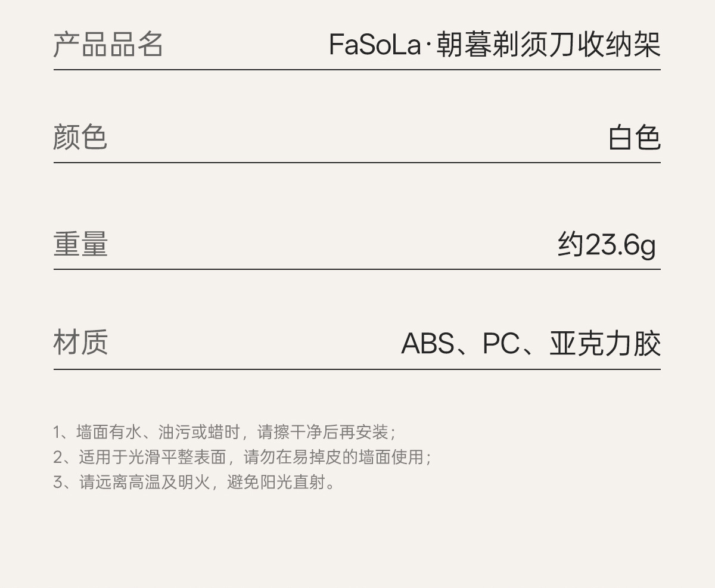Select the 白色 color value
This screenshot has width=715, height=588.
[634, 138]
